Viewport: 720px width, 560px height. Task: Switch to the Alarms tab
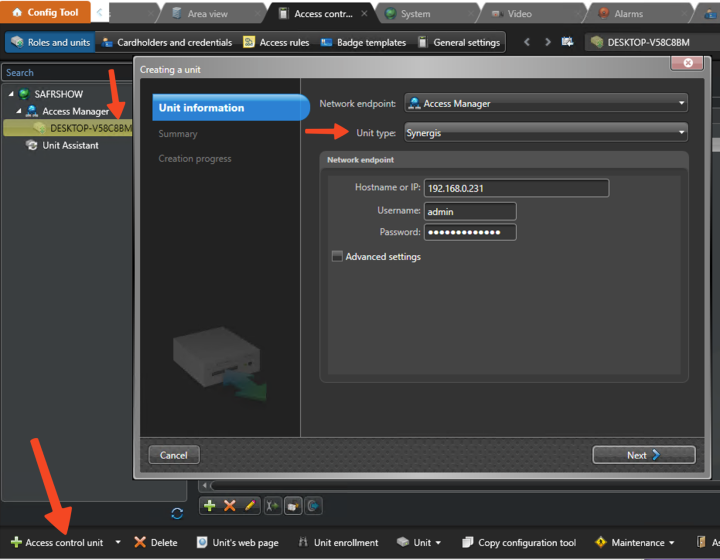pos(628,14)
